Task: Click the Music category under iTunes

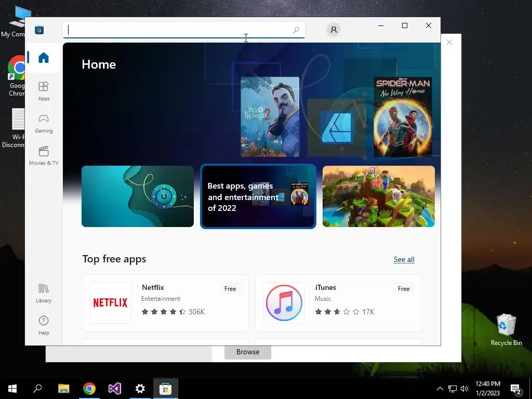Action: coord(322,299)
